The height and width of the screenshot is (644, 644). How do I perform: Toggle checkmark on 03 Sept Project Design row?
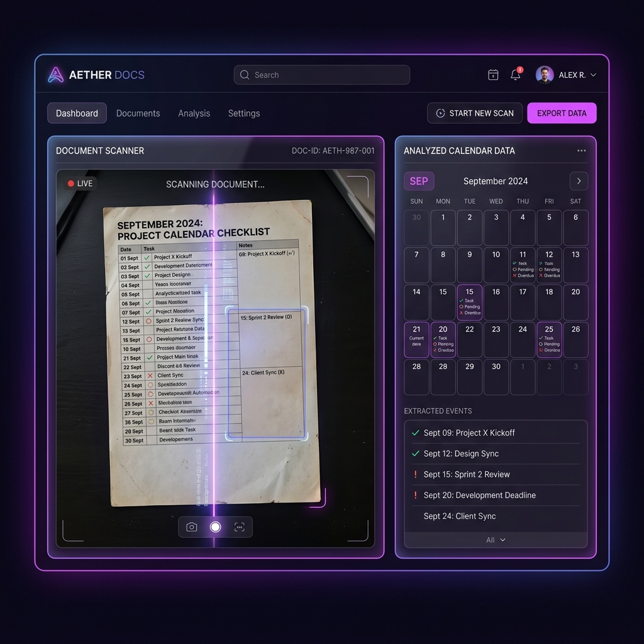147,275
